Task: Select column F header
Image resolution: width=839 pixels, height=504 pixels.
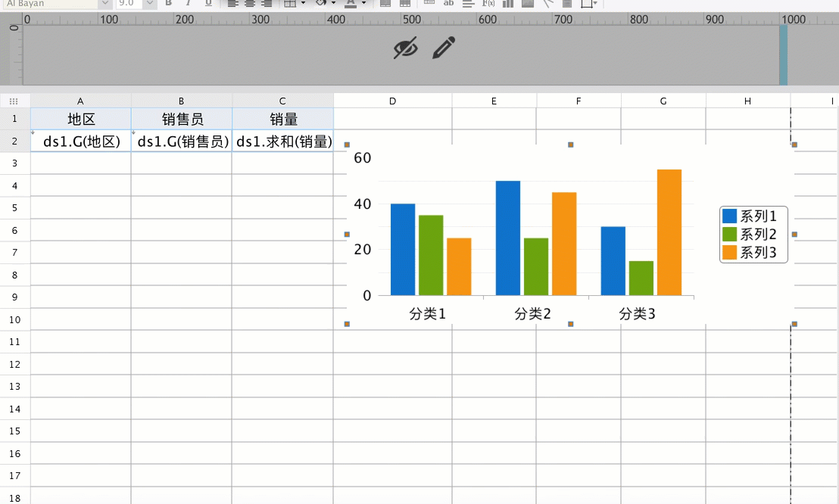Action: pyautogui.click(x=579, y=101)
